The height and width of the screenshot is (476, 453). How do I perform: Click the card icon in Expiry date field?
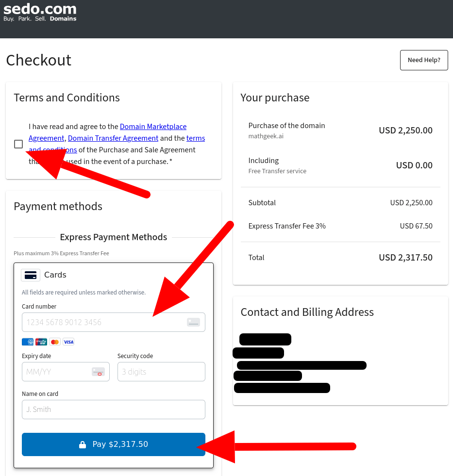tap(98, 372)
